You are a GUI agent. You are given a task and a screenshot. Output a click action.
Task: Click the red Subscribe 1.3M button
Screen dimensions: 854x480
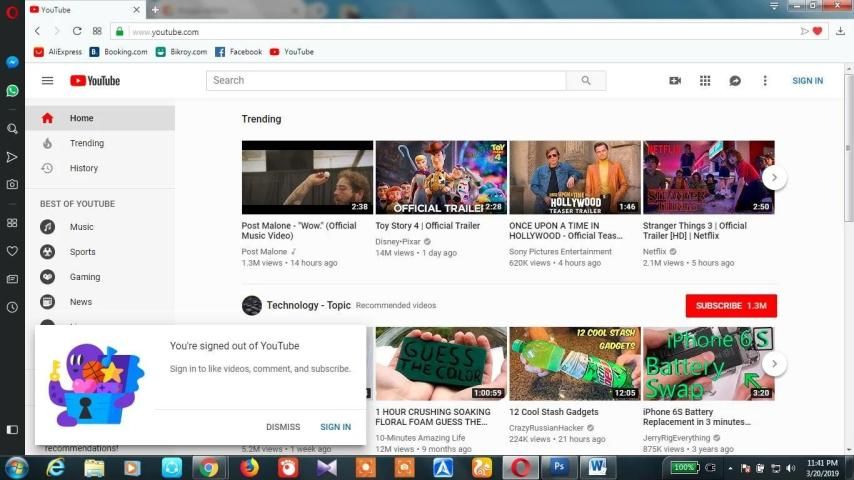coord(731,305)
